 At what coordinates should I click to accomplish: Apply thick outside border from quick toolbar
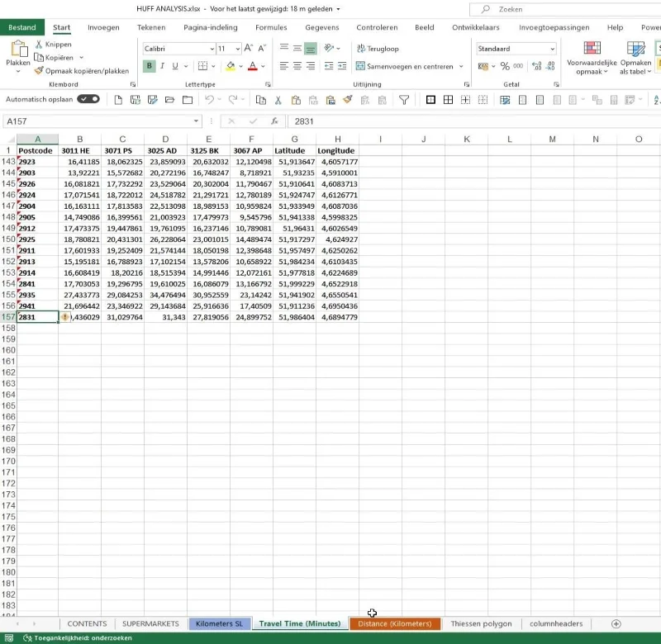[430, 100]
